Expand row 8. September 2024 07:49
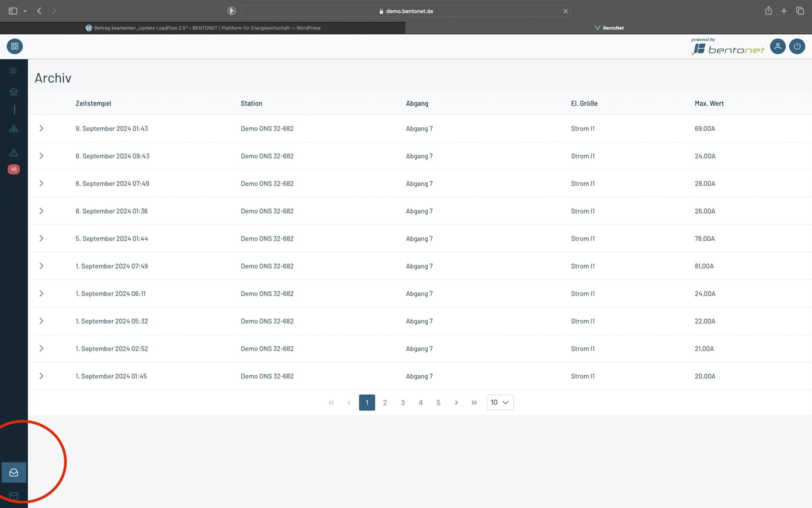812x508 pixels. coord(41,184)
